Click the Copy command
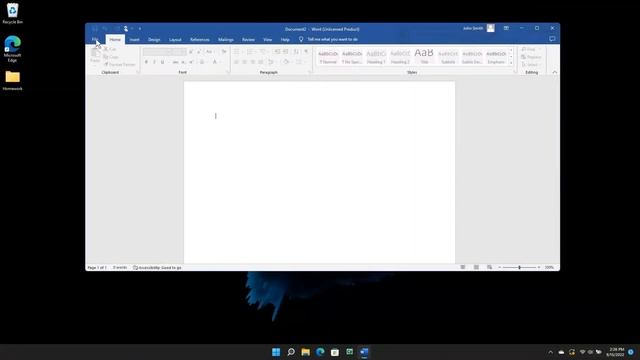The height and width of the screenshot is (360, 640). coord(111,57)
